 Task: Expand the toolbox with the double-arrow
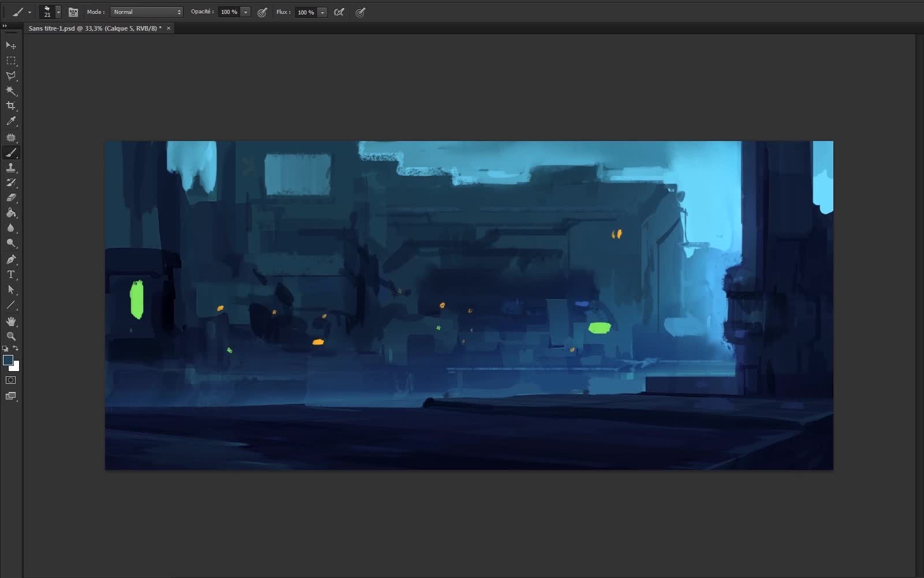5,26
